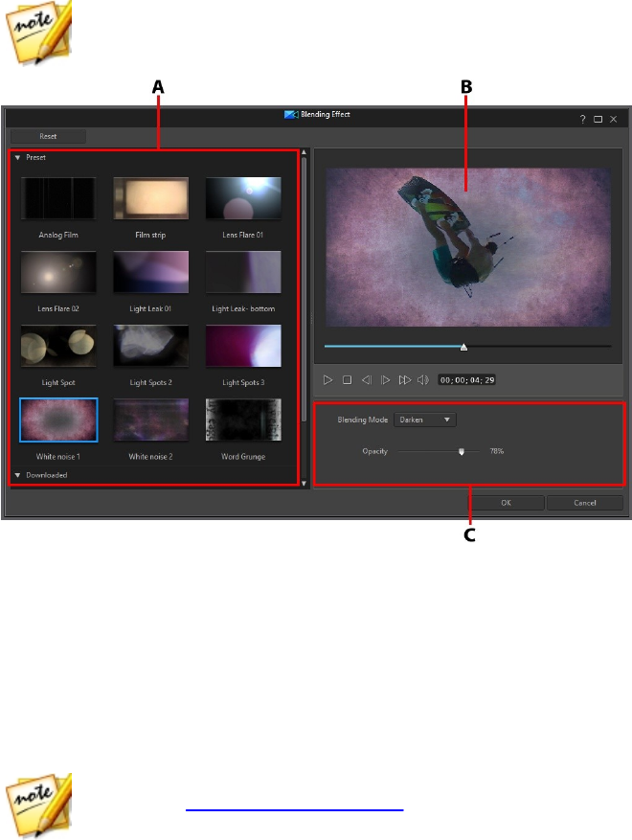This screenshot has height=840, width=632.
Task: Select the Light Spot preset
Action: point(58,346)
